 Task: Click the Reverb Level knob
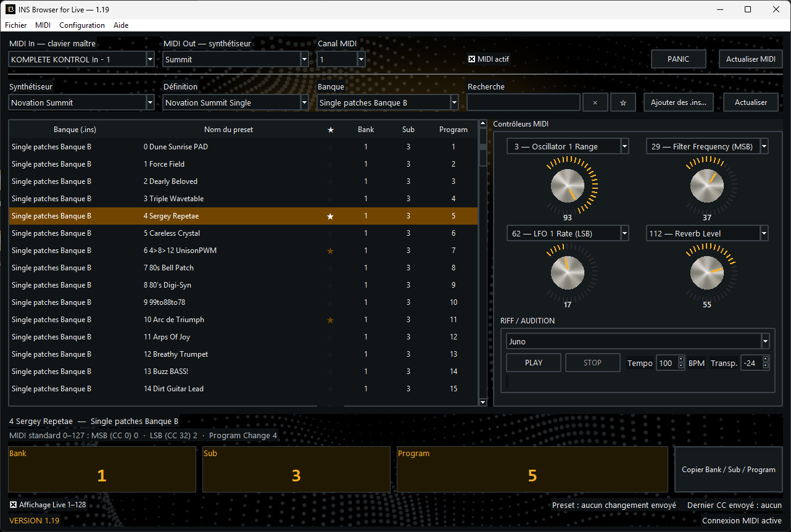tap(707, 272)
